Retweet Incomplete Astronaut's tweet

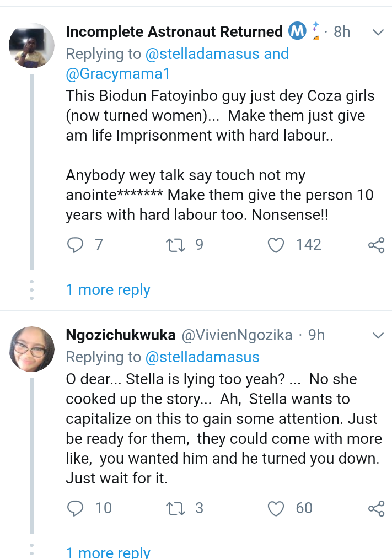coord(175,245)
